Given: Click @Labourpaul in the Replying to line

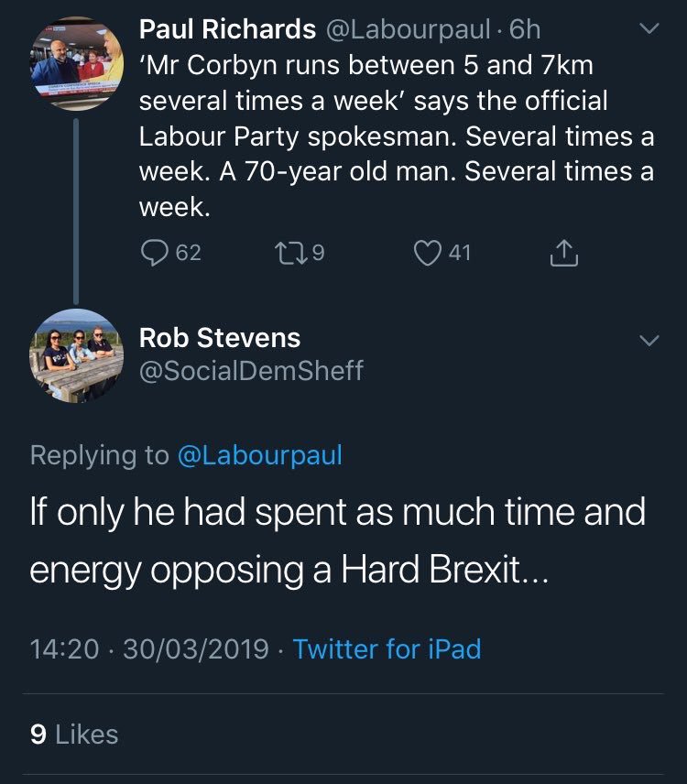Looking at the screenshot, I should tap(259, 455).
